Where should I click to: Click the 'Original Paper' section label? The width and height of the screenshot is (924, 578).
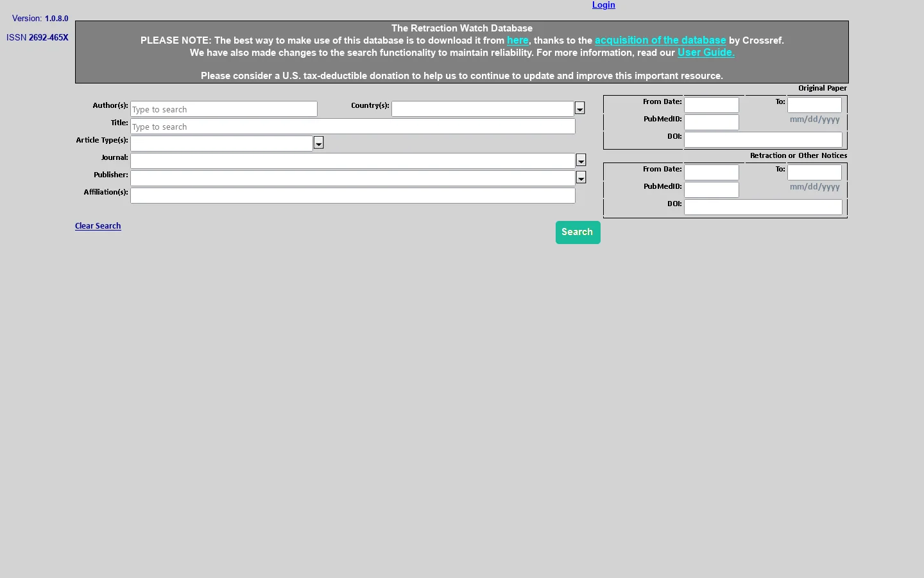point(823,89)
